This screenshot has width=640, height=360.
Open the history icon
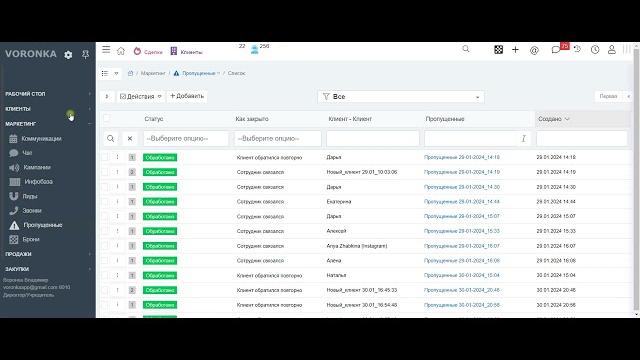[x=577, y=49]
